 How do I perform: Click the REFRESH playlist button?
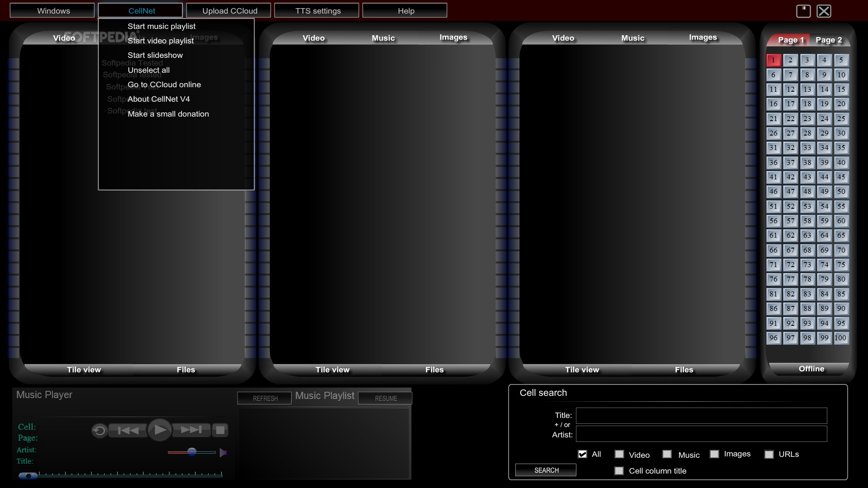[264, 398]
